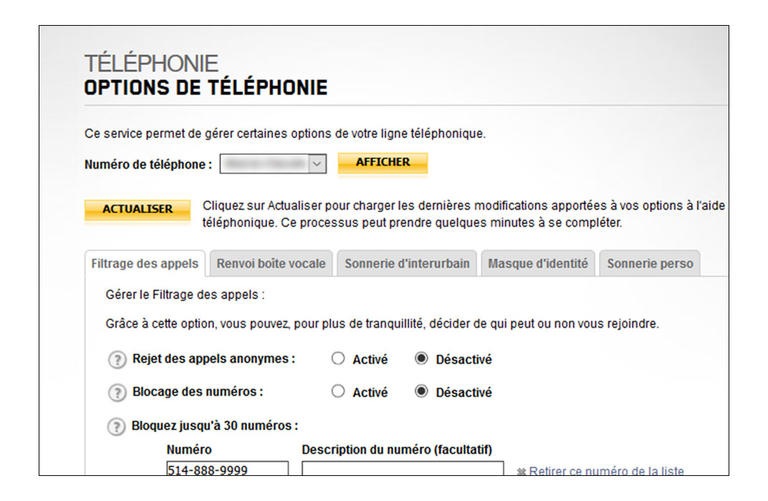Choose Désactivé for Blocage des numéros
Viewport: 768px width, 501px height.
(x=422, y=392)
